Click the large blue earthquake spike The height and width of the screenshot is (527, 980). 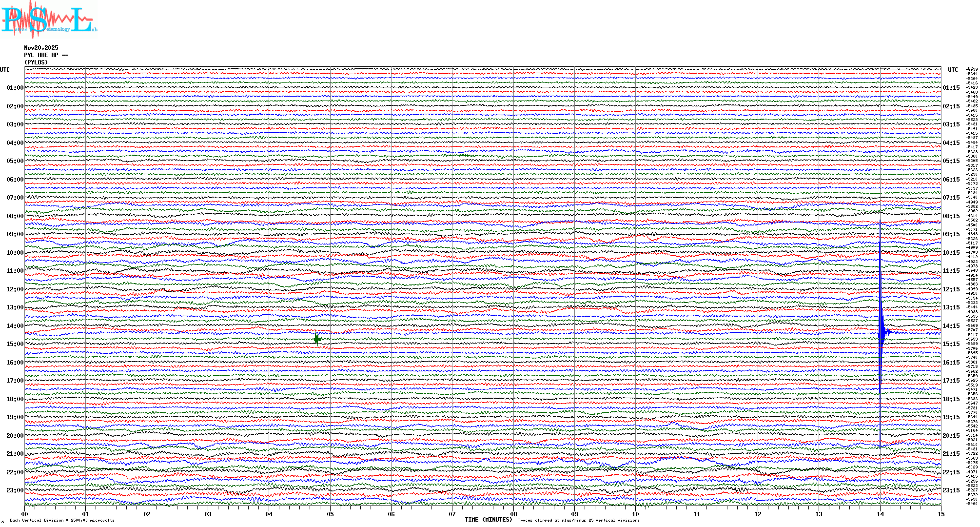(881, 332)
